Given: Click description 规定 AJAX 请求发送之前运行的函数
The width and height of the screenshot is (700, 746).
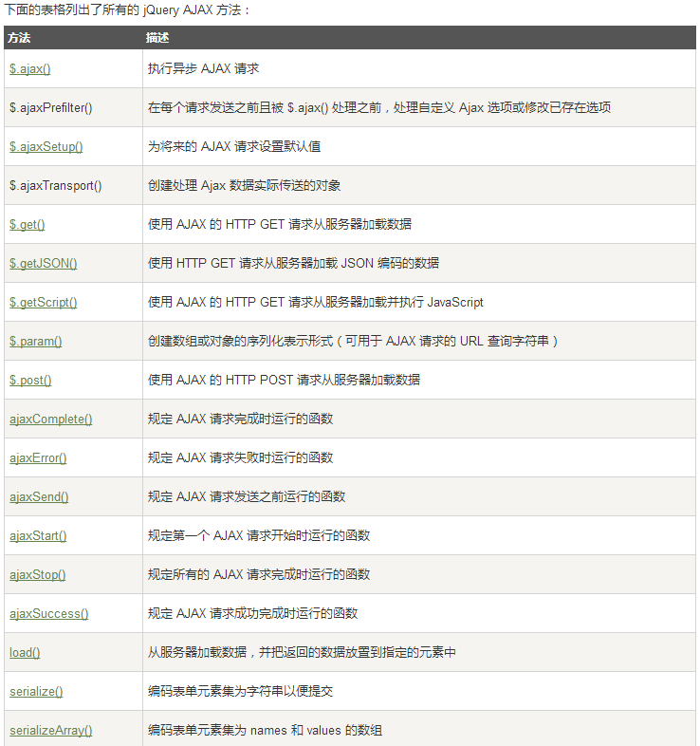Looking at the screenshot, I should pyautogui.click(x=247, y=497).
